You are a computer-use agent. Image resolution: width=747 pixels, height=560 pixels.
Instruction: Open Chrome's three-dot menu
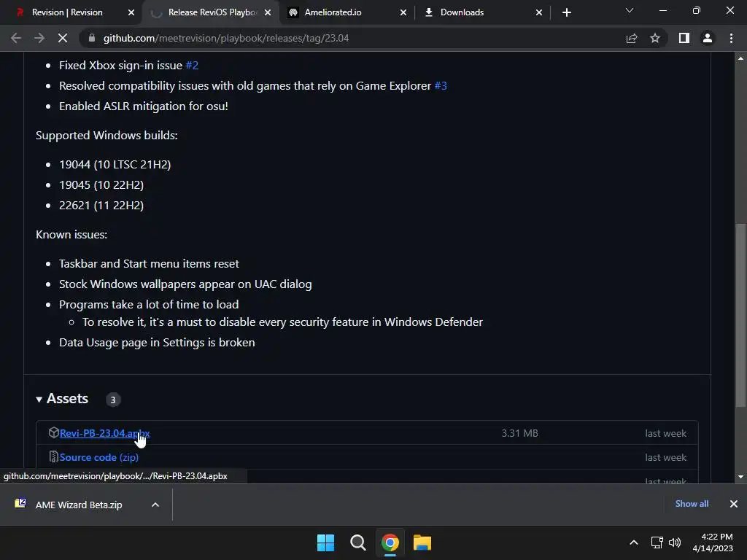(x=731, y=38)
